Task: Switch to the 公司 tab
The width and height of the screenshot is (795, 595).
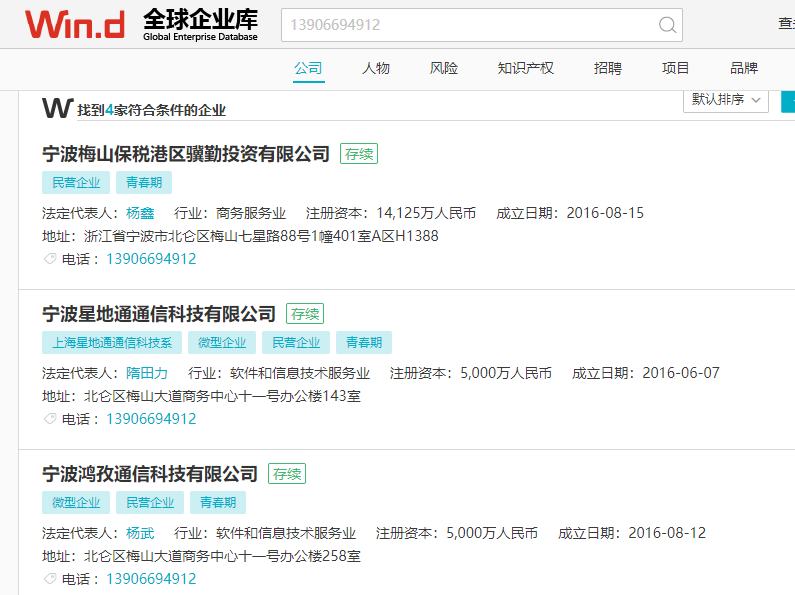Action: (308, 68)
